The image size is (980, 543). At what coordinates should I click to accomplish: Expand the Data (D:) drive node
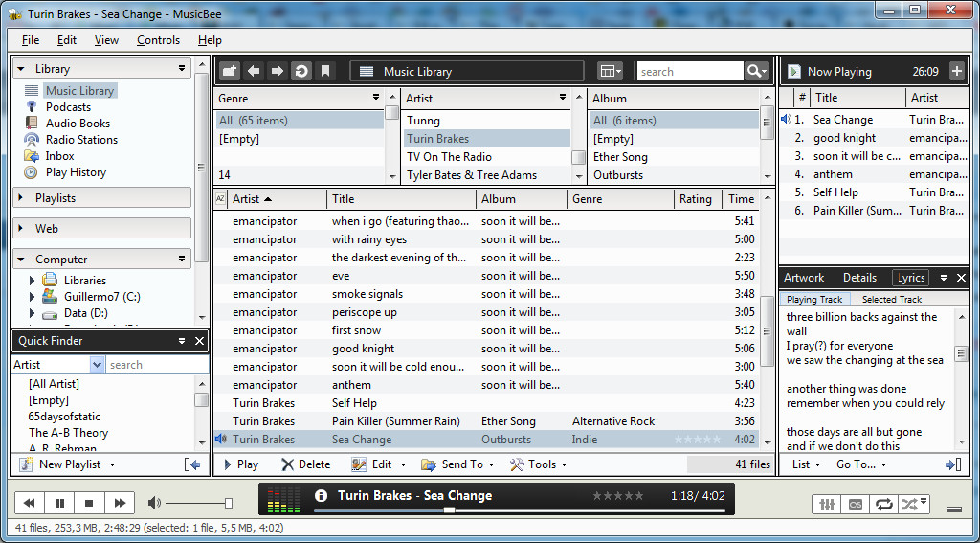point(33,313)
